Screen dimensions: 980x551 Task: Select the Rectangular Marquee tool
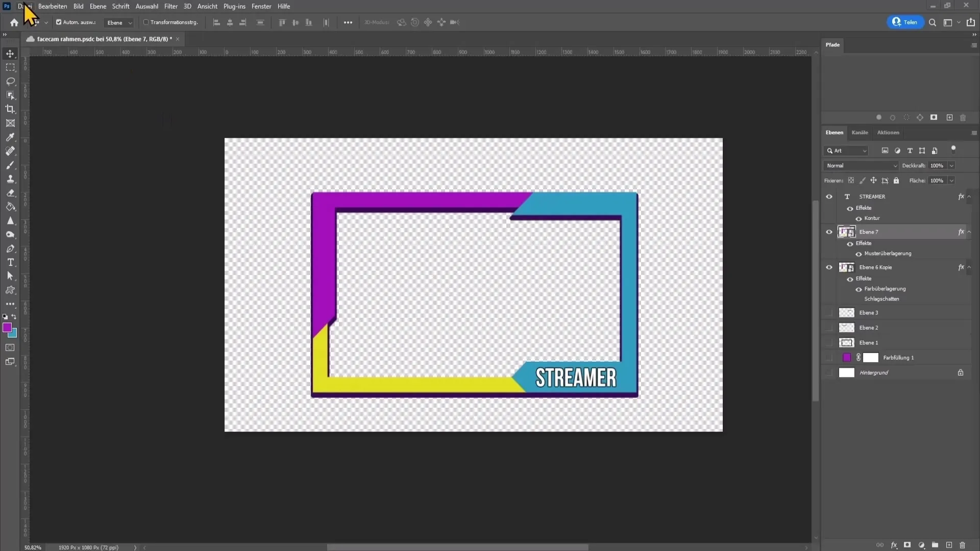10,67
